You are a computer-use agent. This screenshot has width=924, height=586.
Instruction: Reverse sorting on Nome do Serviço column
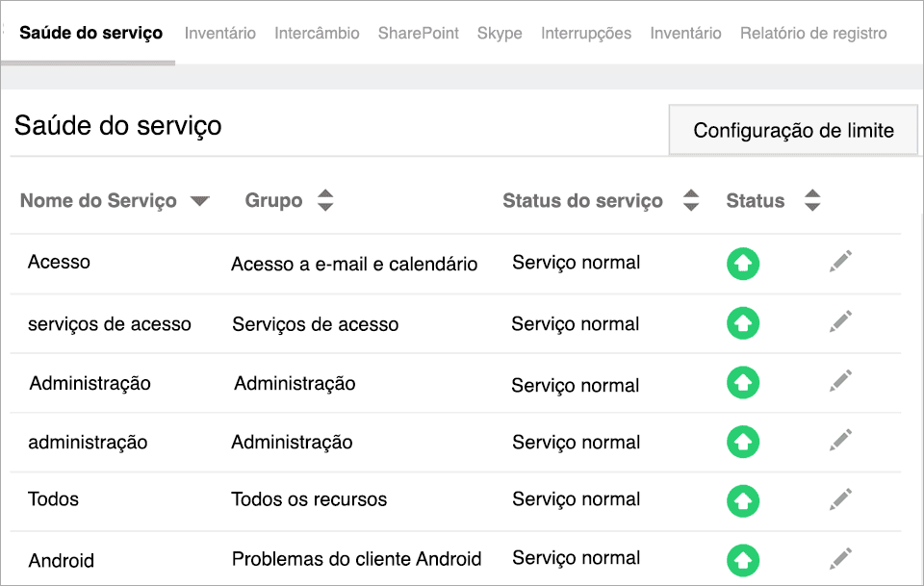(200, 200)
